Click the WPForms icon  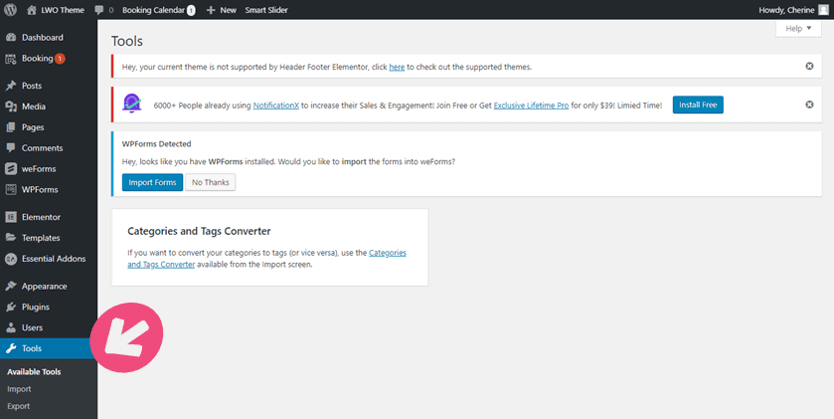[11, 189]
